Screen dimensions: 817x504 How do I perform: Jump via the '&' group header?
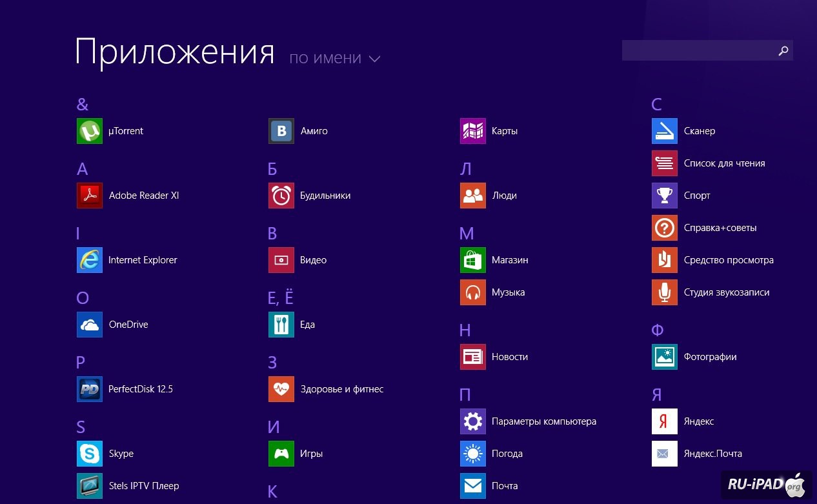(x=83, y=105)
